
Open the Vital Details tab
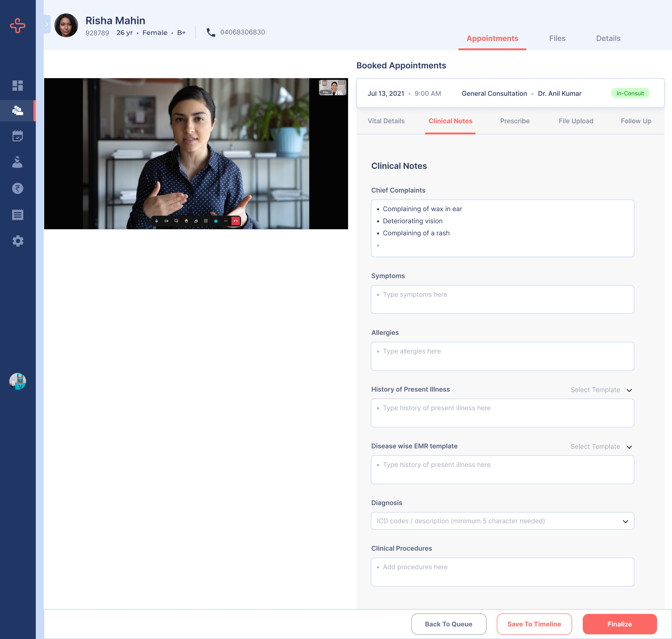pos(386,121)
